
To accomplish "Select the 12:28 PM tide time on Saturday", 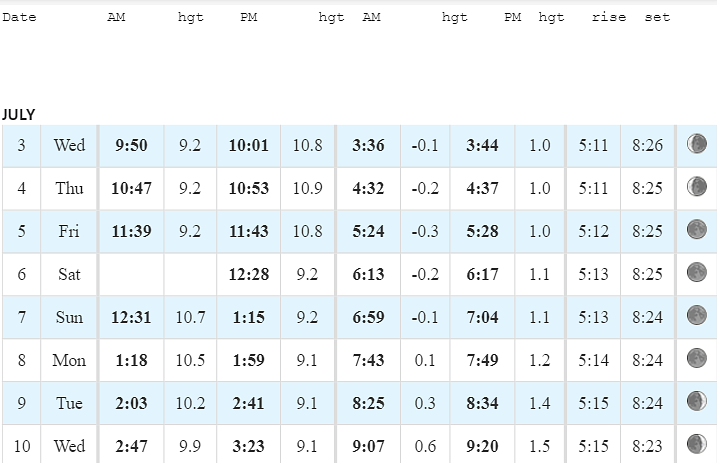I will (x=249, y=274).
